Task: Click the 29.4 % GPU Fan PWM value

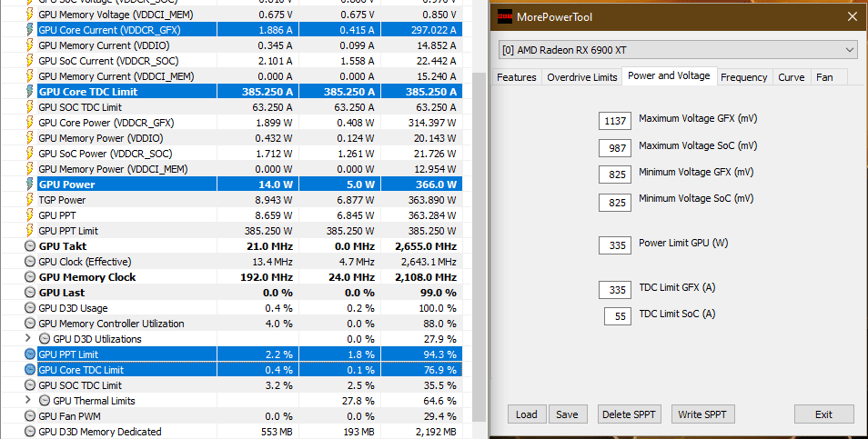Action: [x=440, y=416]
